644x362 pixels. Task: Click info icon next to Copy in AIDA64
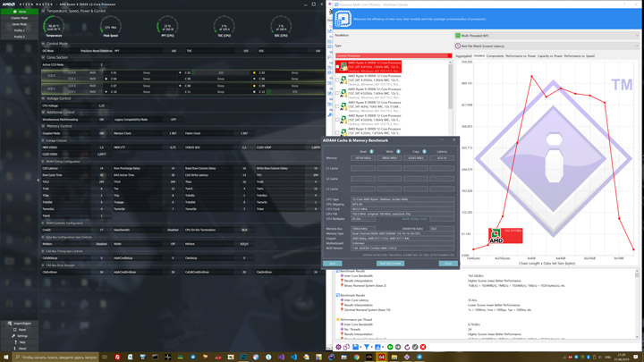click(x=424, y=151)
